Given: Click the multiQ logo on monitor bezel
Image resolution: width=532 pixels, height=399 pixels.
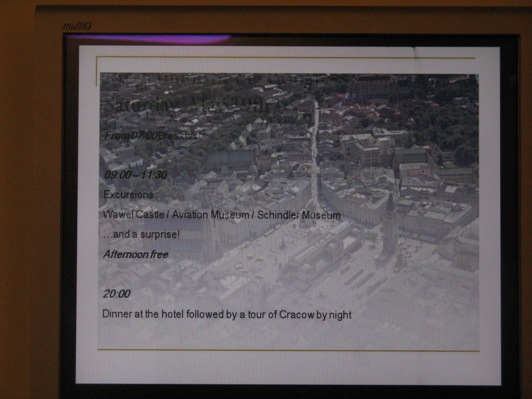Looking at the screenshot, I should click(77, 26).
